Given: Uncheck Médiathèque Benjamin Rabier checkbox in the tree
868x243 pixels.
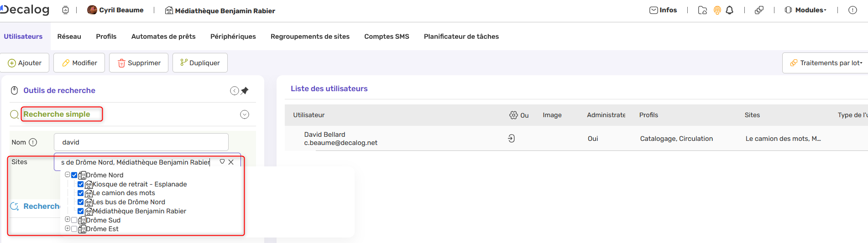Looking at the screenshot, I should click(x=80, y=211).
